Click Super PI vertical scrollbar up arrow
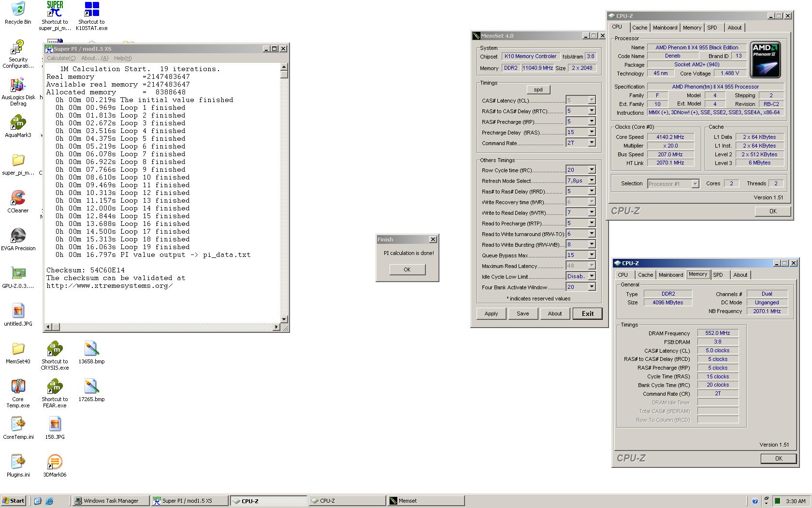 click(284, 67)
